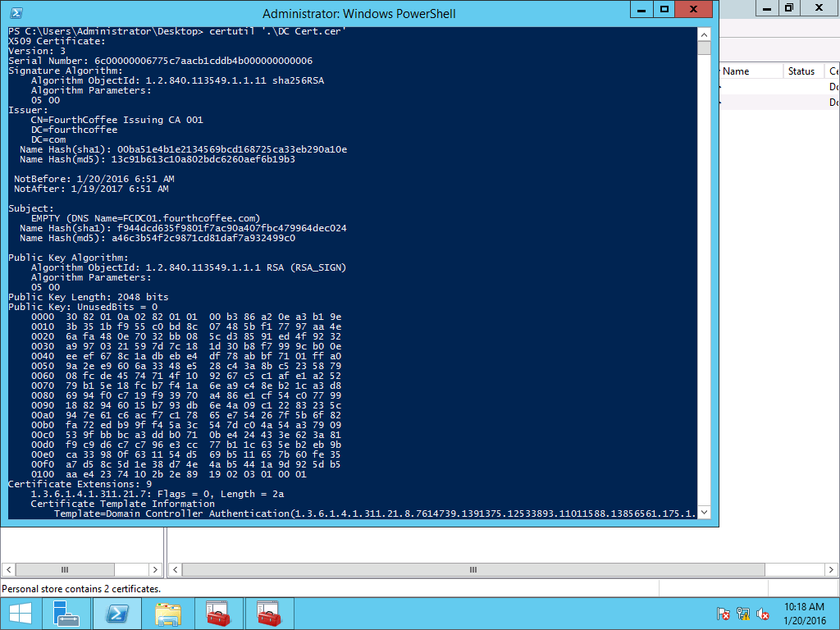Sort certificates by the Status column
840x630 pixels.
click(x=801, y=71)
